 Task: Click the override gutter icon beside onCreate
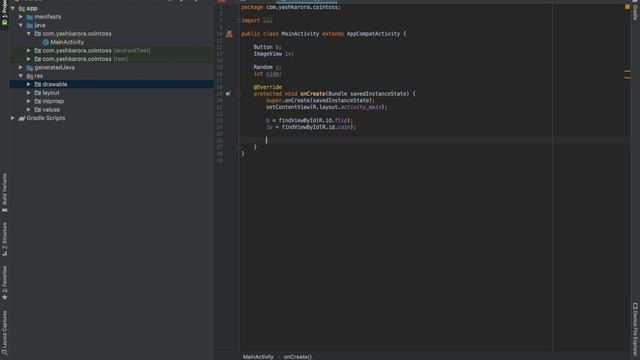point(228,94)
